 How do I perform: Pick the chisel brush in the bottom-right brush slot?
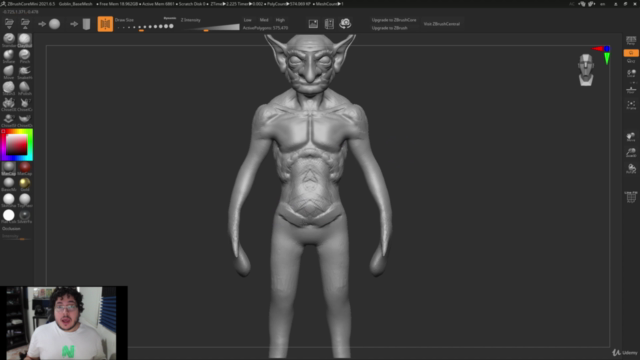[x=24, y=120]
